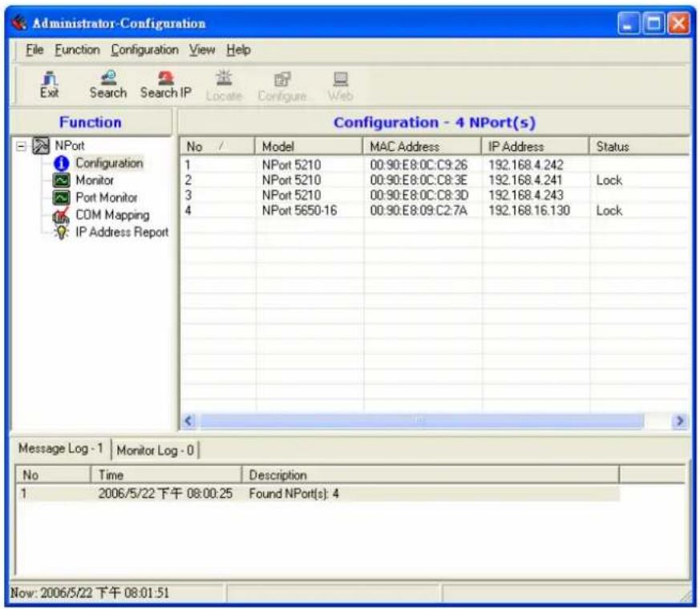This screenshot has height=609, width=700.
Task: Sort by the MAC Address column header
Action: tap(422, 146)
